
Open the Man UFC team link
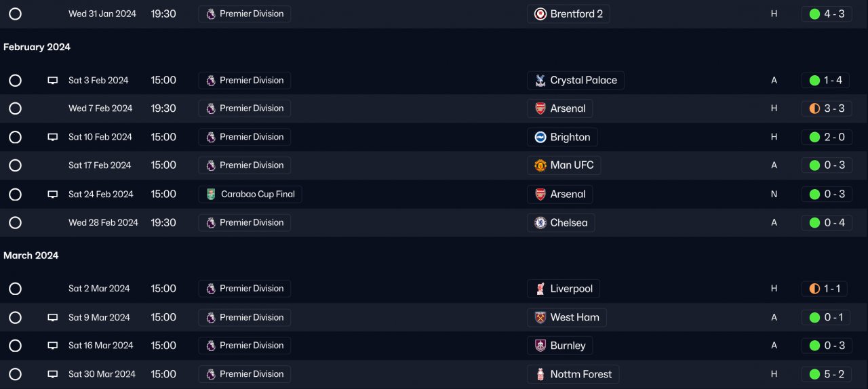click(x=572, y=165)
